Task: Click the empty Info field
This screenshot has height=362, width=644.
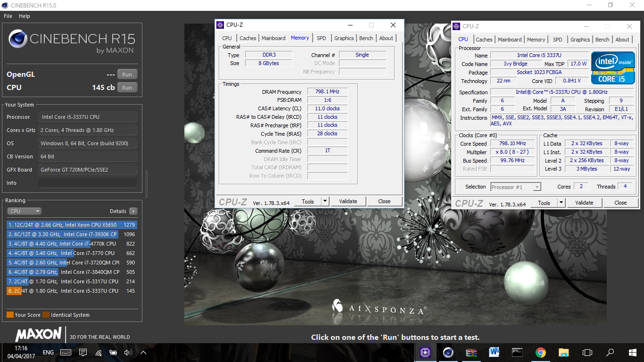Action: [88, 183]
